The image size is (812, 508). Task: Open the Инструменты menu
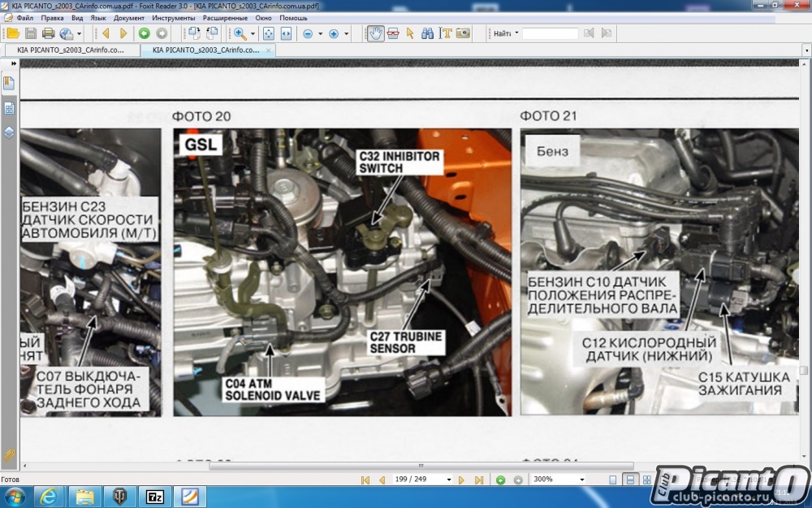(x=174, y=18)
